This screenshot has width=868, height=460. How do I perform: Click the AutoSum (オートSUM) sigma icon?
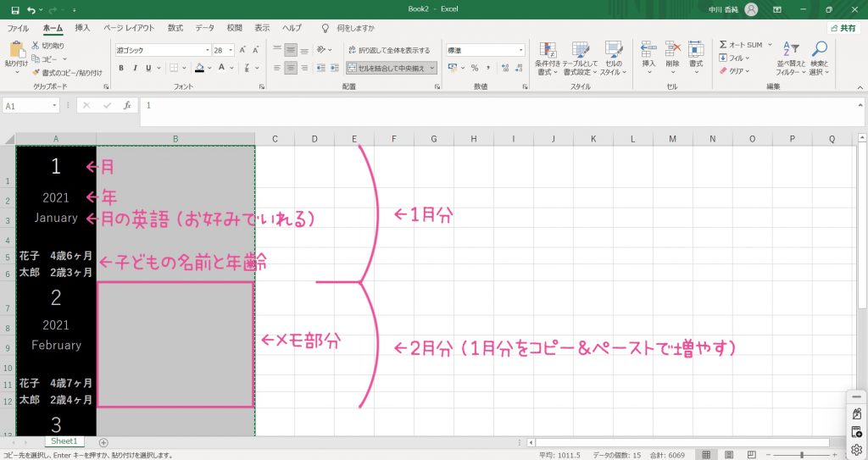(723, 45)
